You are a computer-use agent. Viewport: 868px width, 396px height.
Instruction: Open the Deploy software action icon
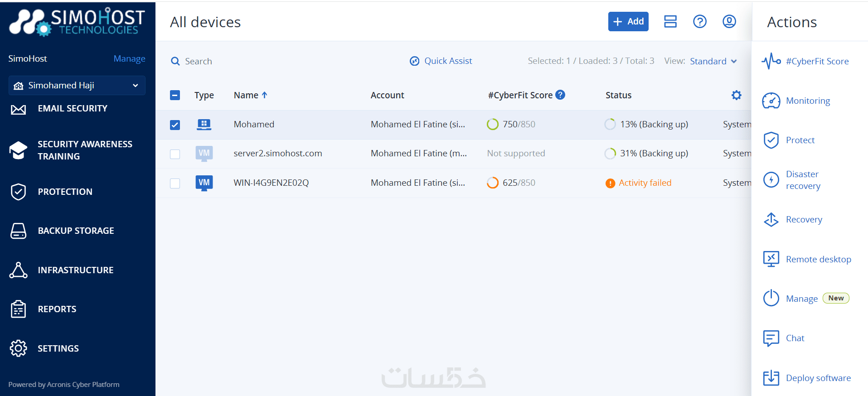point(771,378)
